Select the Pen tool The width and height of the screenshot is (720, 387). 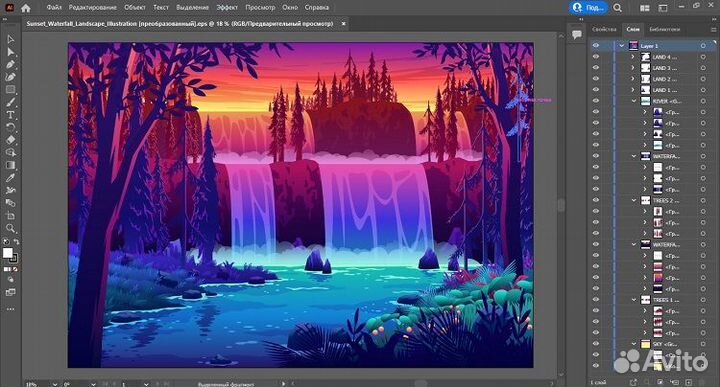[x=11, y=65]
